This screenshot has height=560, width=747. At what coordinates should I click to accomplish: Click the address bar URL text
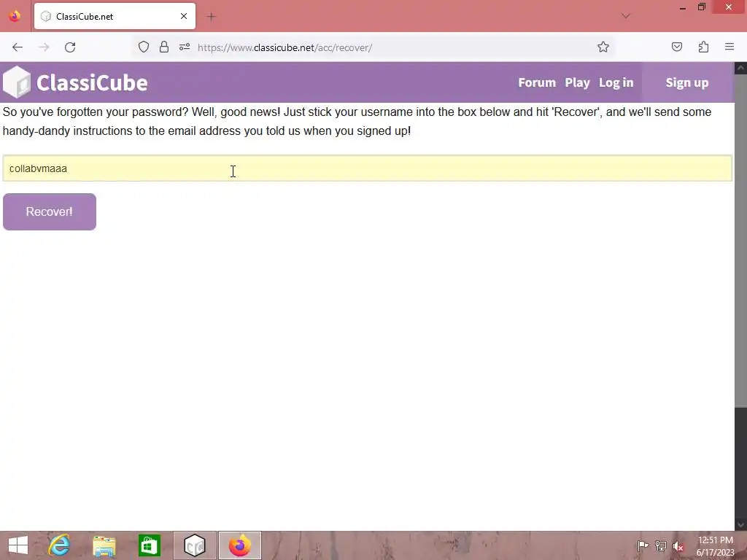point(285,47)
